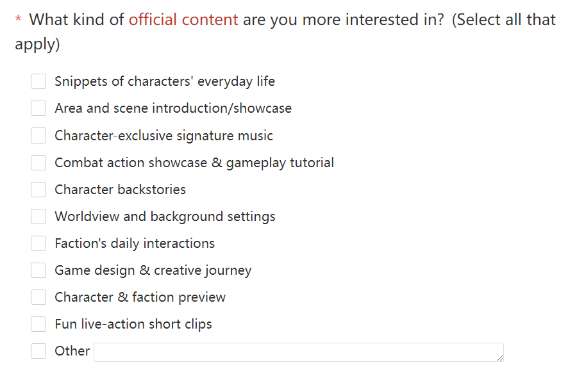Toggle 'Worldview and background settings' checkbox
Screen dimensions: 586x392
click(38, 216)
